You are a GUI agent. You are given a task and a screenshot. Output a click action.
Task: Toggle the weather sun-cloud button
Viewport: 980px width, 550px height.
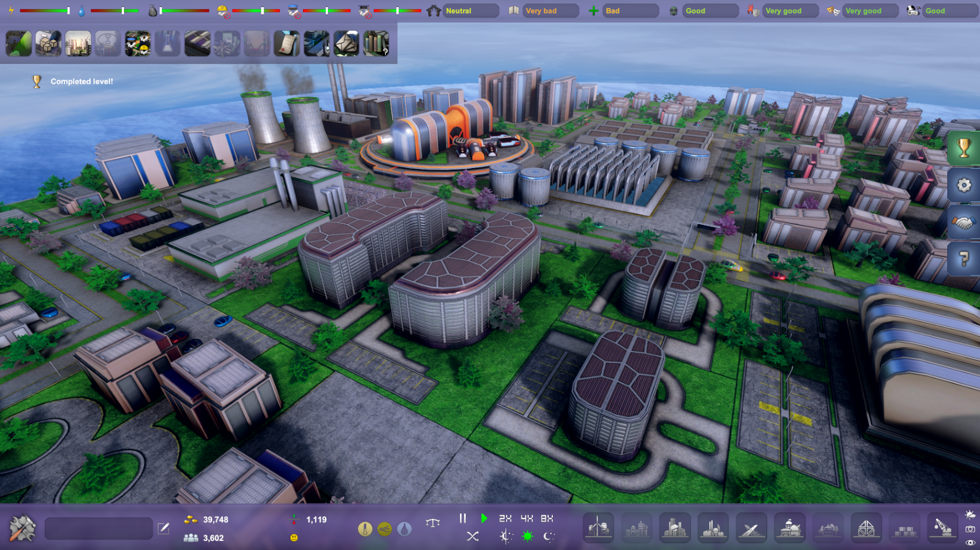(x=970, y=515)
